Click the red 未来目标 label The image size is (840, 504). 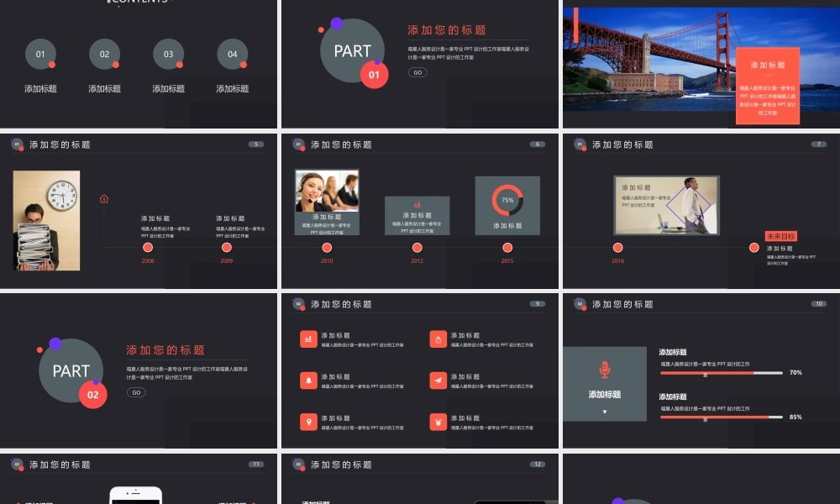pyautogui.click(x=780, y=236)
